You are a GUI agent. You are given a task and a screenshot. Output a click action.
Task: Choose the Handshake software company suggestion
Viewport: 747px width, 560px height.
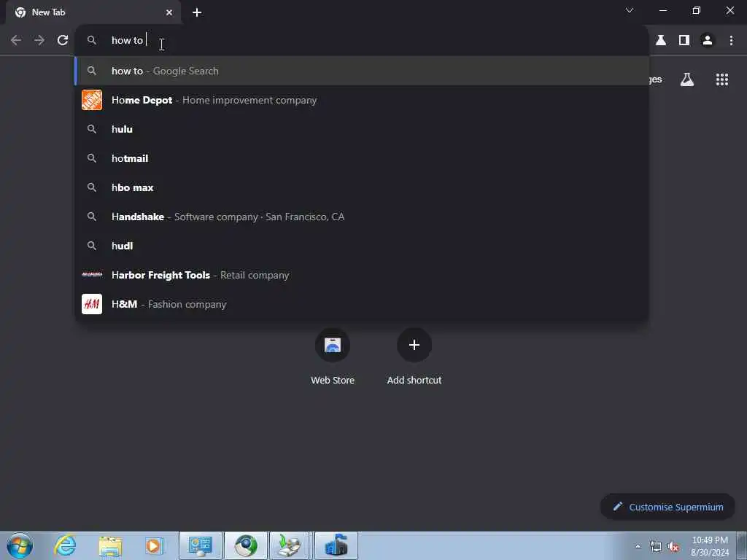[362, 217]
